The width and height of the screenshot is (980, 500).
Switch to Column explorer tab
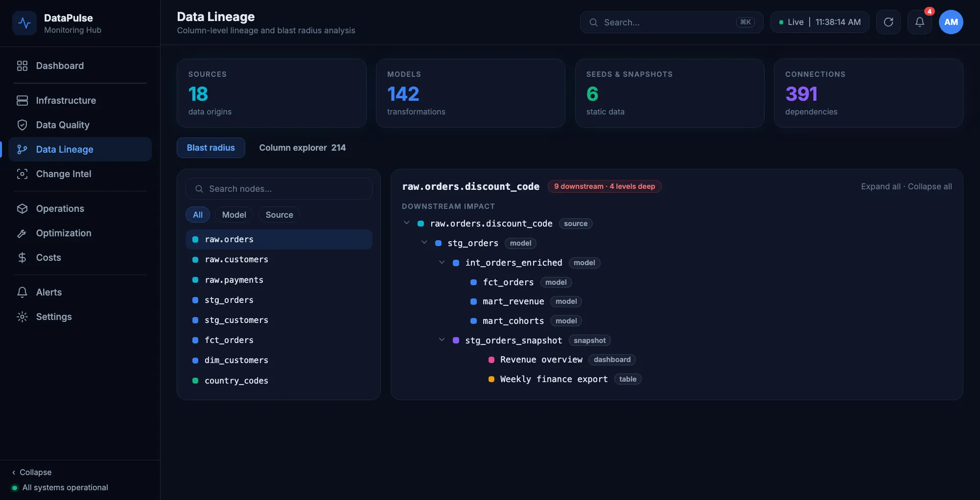(x=303, y=148)
